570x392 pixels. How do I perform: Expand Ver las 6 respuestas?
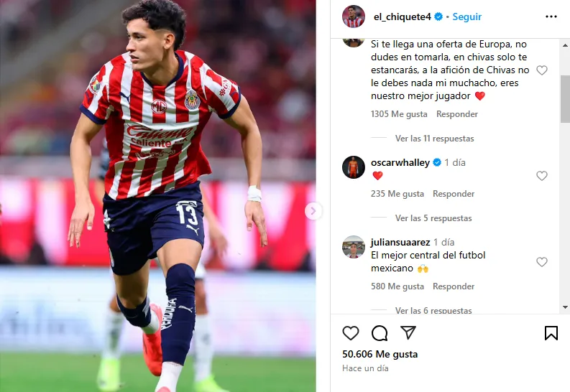pyautogui.click(x=433, y=310)
